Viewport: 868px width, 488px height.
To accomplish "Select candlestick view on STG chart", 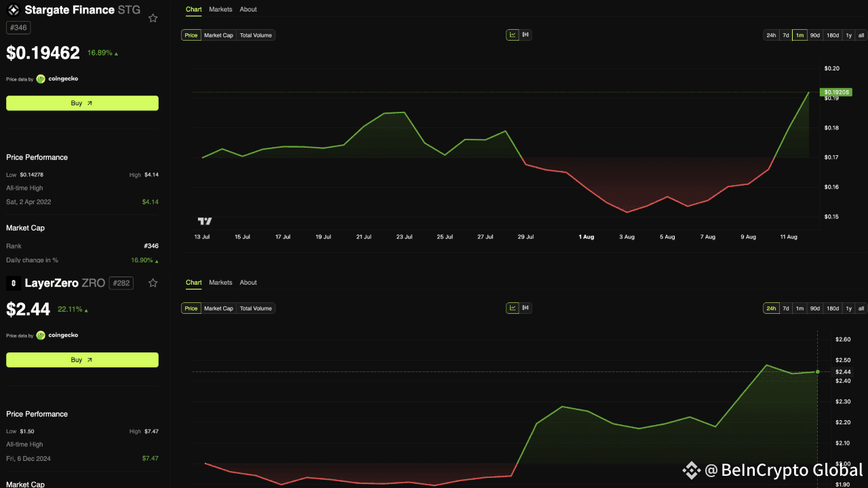I will [x=526, y=35].
